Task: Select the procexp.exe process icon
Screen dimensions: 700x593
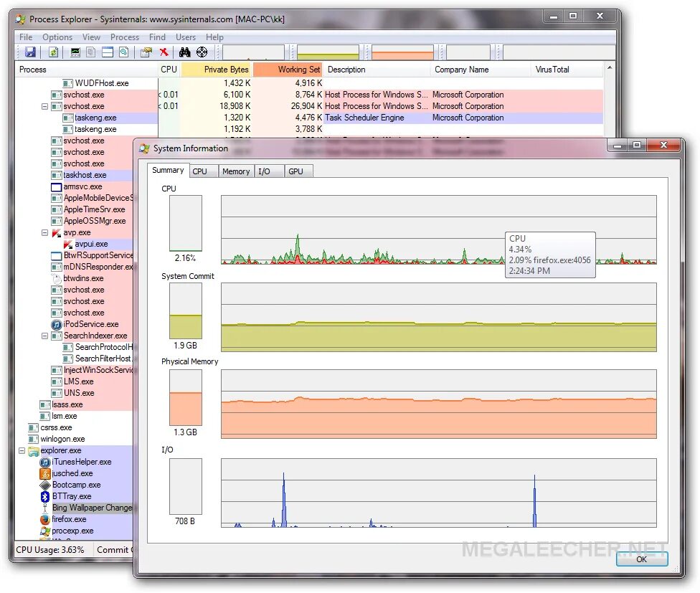Action: click(x=44, y=531)
